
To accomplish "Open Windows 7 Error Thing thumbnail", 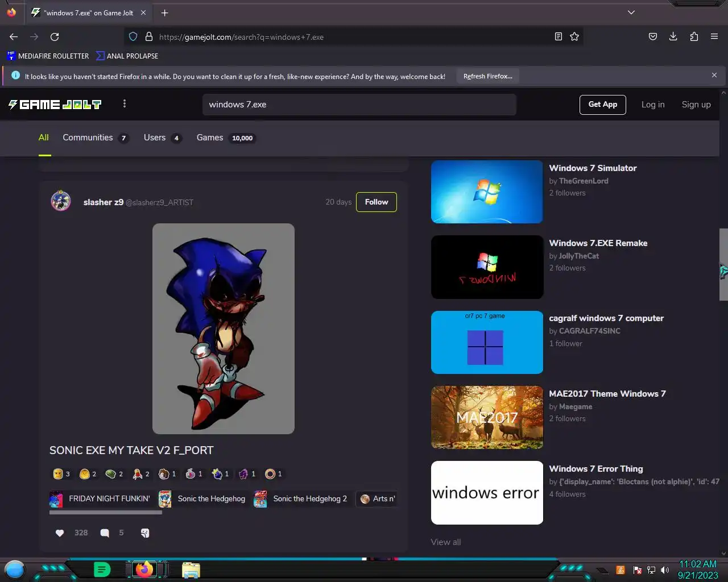I will click(487, 493).
